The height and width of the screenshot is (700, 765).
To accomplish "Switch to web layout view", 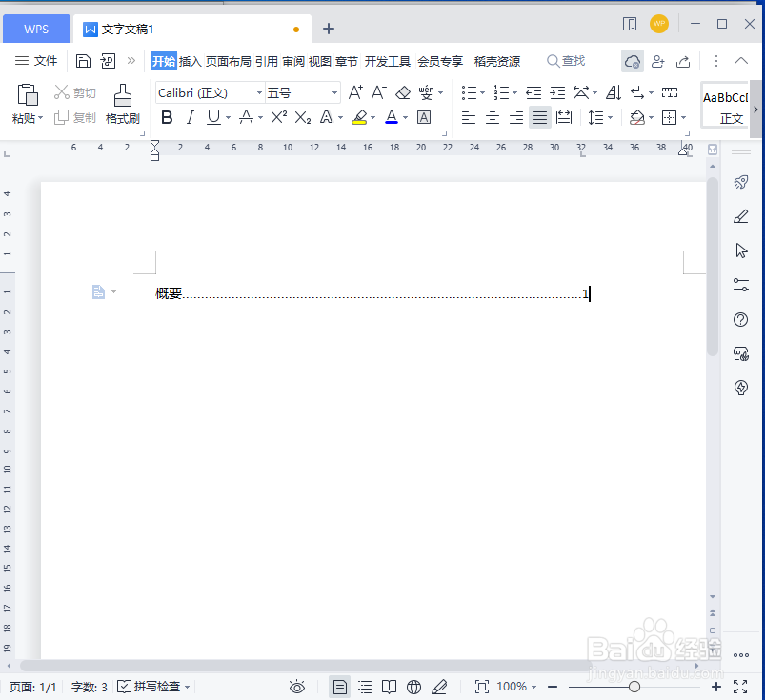I will click(413, 688).
